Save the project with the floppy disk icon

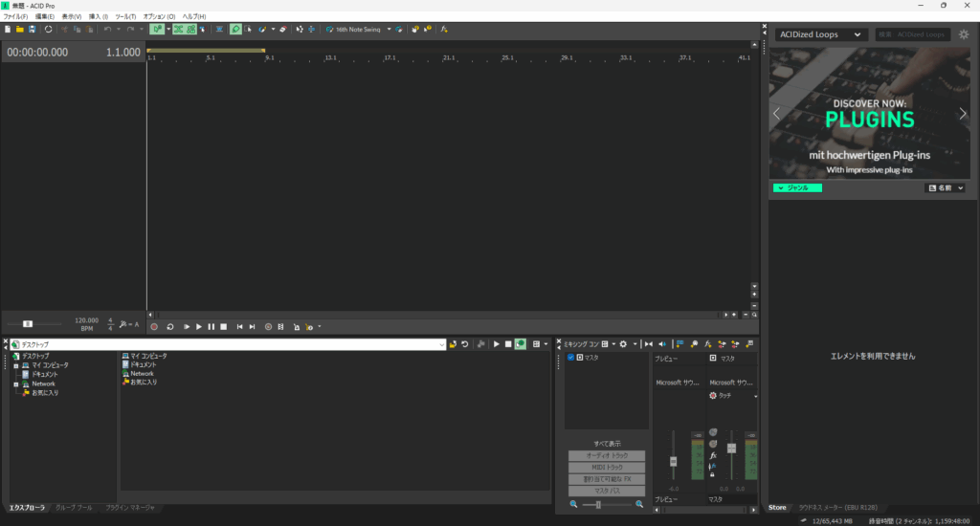click(x=32, y=30)
